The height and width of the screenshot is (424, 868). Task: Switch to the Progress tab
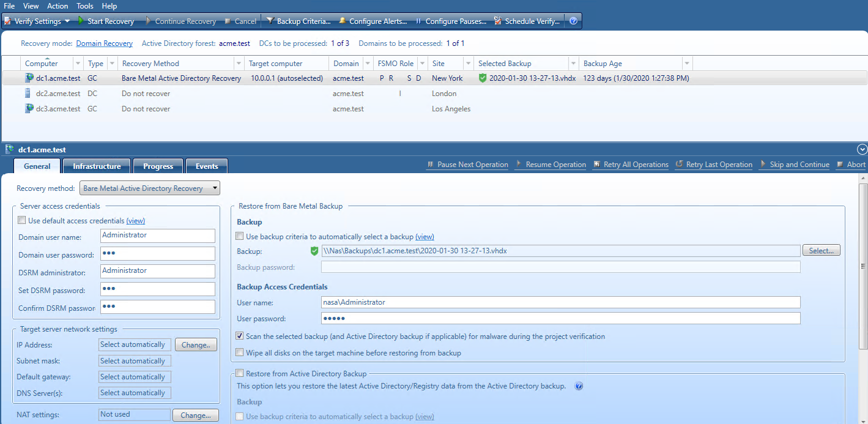pyautogui.click(x=158, y=166)
